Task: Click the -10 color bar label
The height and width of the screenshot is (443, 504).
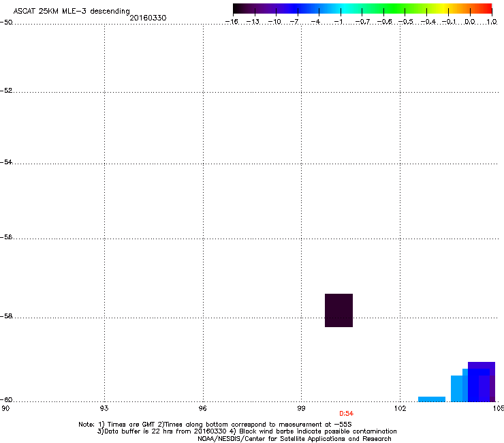Action: coord(274,22)
